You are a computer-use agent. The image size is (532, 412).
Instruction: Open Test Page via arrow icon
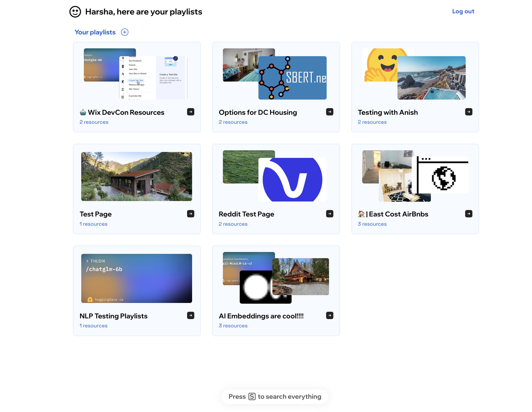tap(190, 214)
